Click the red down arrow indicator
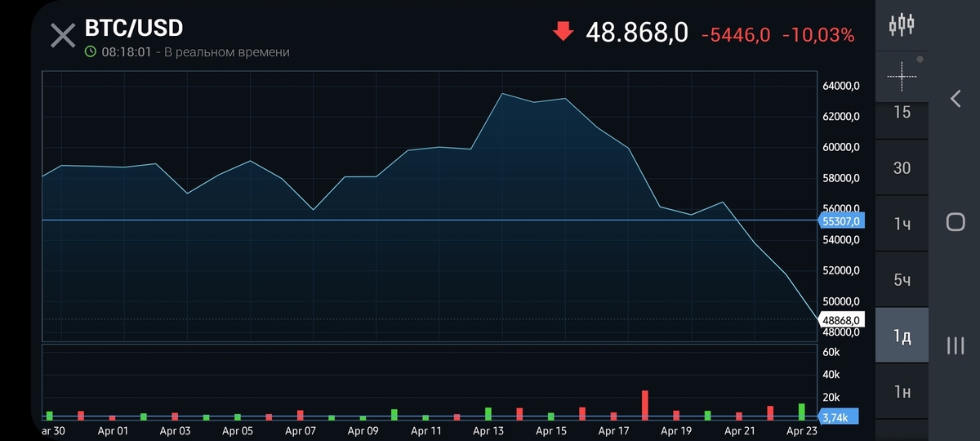The height and width of the screenshot is (441, 980). pos(563,32)
